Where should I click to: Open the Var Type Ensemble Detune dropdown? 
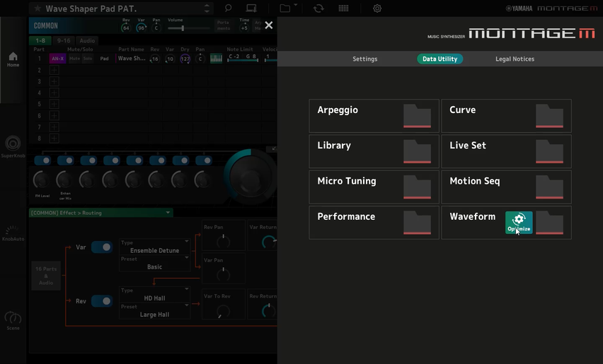click(x=154, y=247)
